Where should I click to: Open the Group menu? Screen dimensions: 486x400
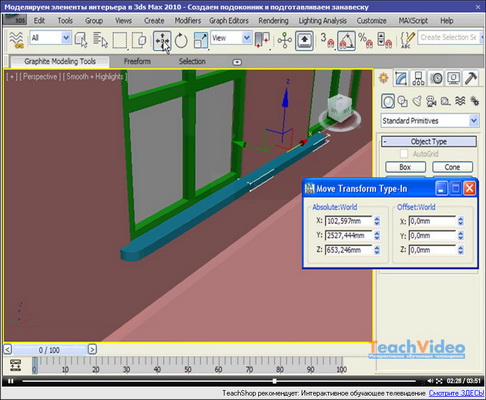point(94,21)
